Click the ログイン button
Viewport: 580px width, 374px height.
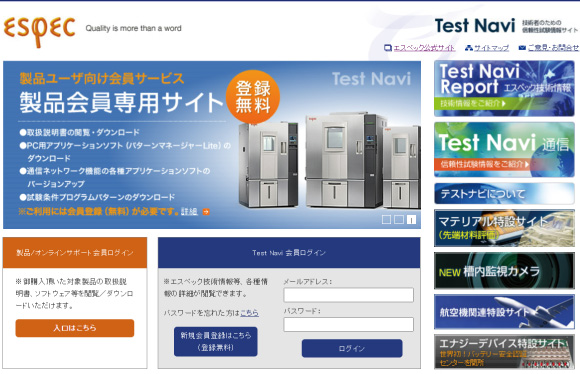[x=352, y=348]
